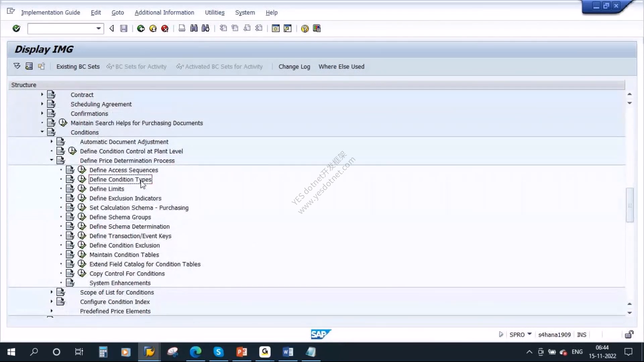Screen dimensions: 644x362
Task: Click the Next Page icon
Action: click(x=247, y=28)
